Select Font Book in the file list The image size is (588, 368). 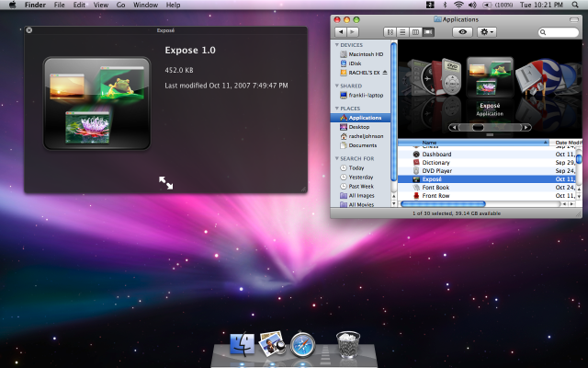pos(486,188)
